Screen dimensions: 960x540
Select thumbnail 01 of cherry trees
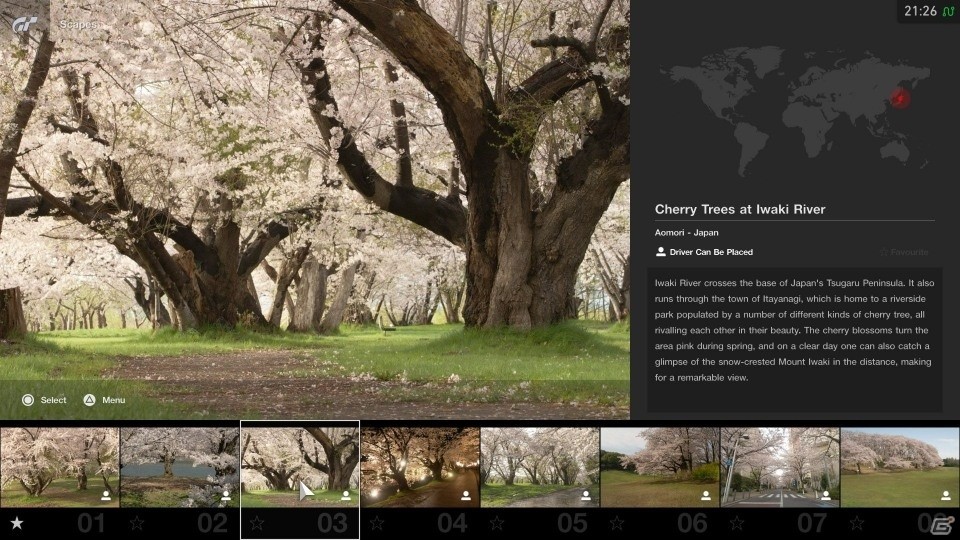click(60, 467)
